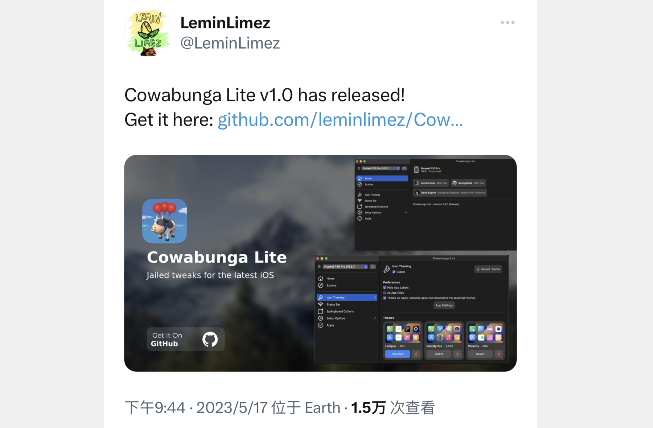This screenshot has height=428, width=653.
Task: Open device dropdown in upper app window
Action: (381, 168)
